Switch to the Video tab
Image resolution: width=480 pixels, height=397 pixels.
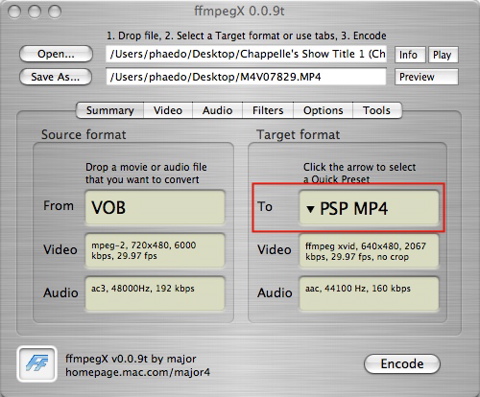click(168, 110)
